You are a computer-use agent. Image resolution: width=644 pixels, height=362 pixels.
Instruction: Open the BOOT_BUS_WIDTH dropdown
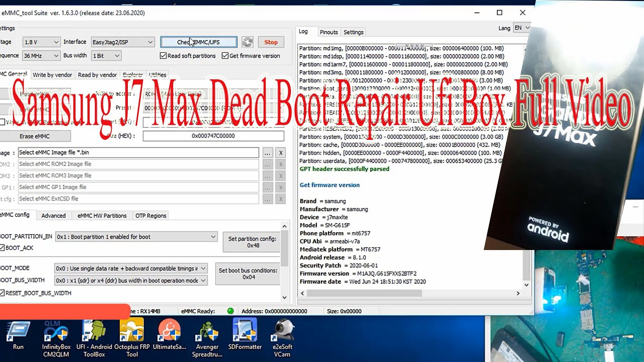tap(131, 281)
